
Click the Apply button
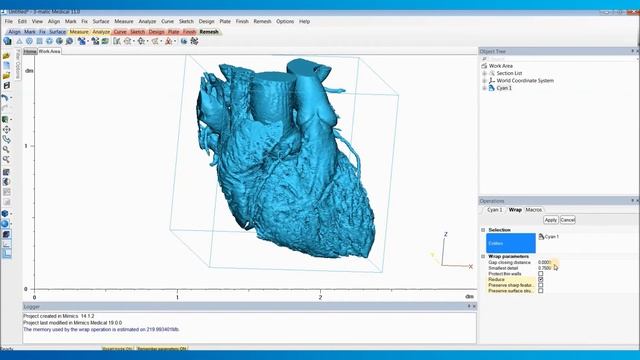(551, 220)
